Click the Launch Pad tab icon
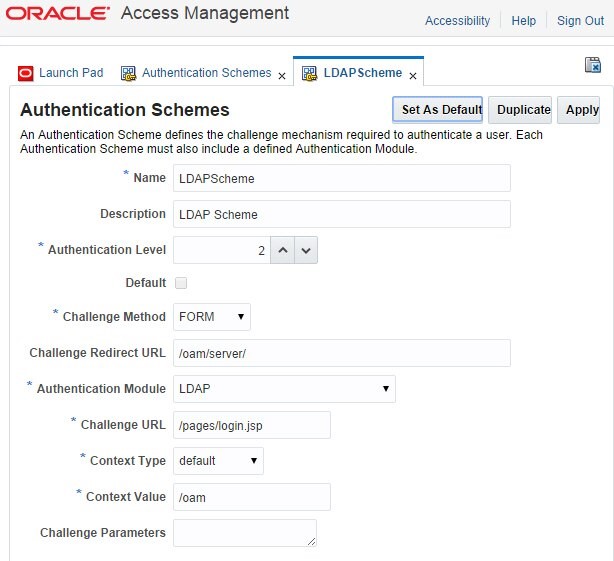The width and height of the screenshot is (614, 561). (25, 73)
